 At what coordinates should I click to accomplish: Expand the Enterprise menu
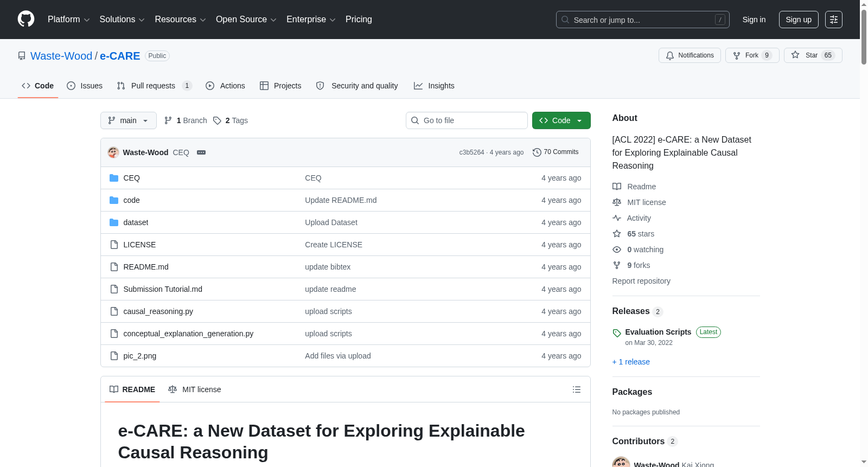click(x=311, y=20)
